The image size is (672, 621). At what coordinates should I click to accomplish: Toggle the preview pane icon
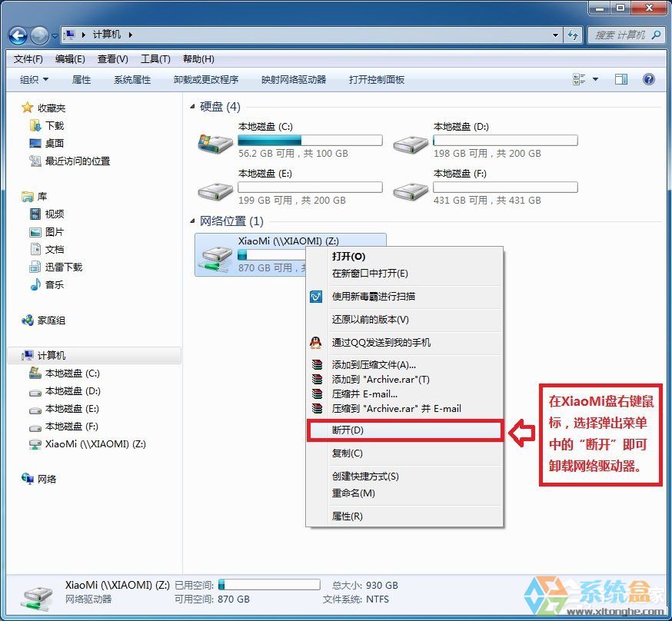pos(621,79)
